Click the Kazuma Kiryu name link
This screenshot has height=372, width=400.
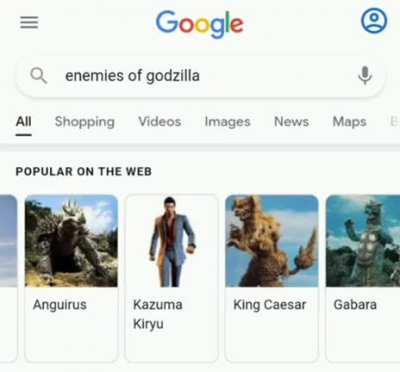pyautogui.click(x=158, y=314)
